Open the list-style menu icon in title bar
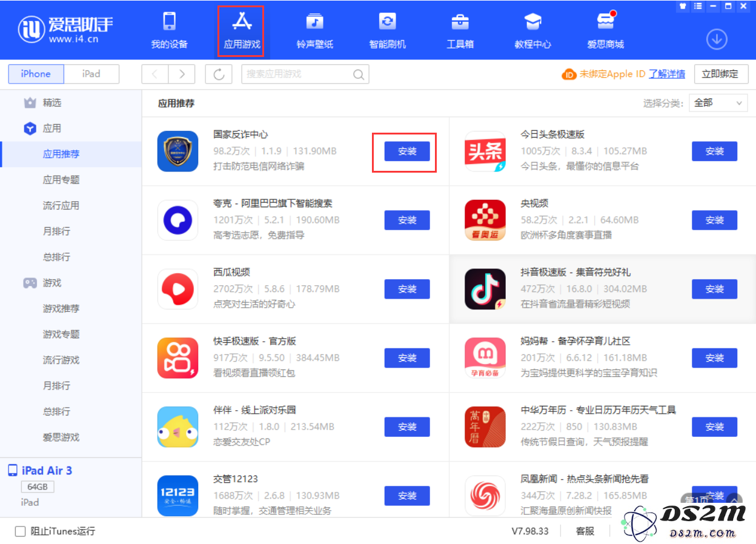 pyautogui.click(x=698, y=6)
